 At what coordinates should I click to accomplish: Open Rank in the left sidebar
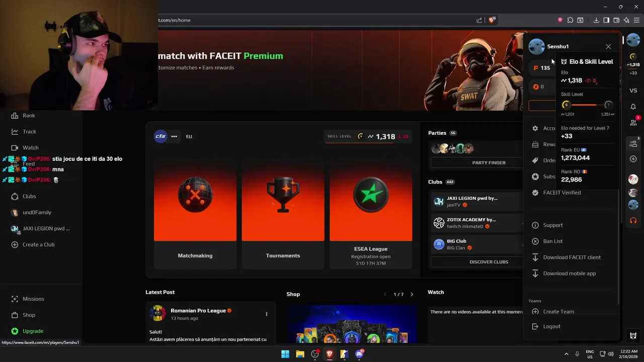pyautogui.click(x=23, y=116)
